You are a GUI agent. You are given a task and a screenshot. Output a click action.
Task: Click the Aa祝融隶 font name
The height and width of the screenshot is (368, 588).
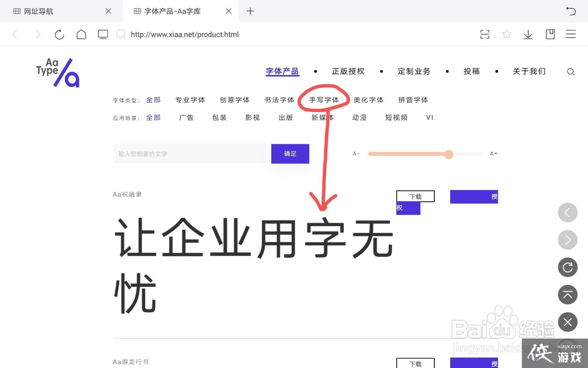coord(127,195)
